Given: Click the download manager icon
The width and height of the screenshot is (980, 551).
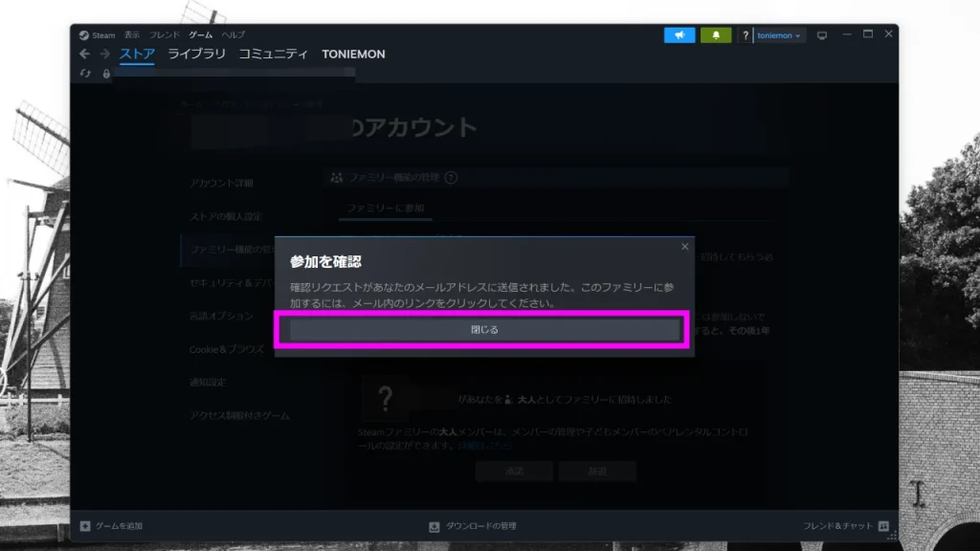Looking at the screenshot, I should click(434, 527).
